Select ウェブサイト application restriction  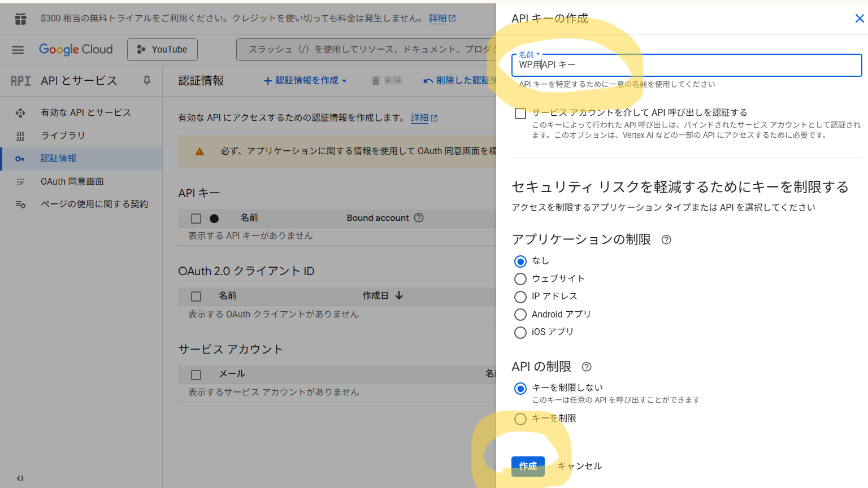tap(520, 279)
